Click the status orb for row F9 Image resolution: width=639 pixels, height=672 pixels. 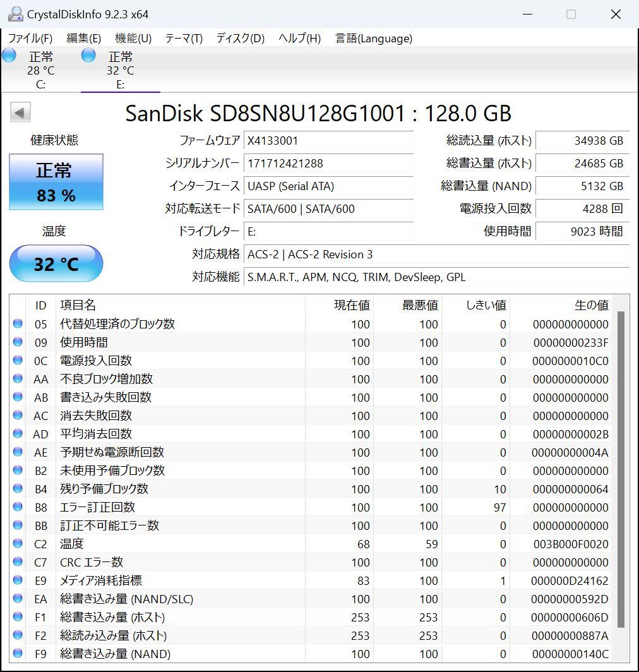pos(18,654)
